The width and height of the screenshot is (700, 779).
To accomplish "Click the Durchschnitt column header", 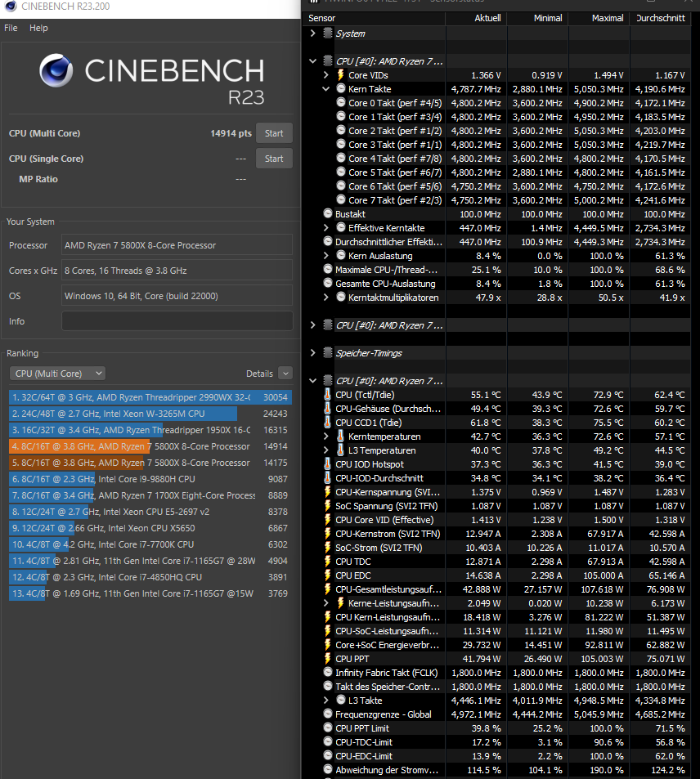I will pos(660,18).
